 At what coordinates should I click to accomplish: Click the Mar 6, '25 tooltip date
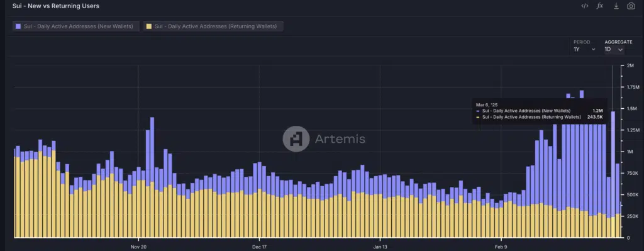(486, 105)
